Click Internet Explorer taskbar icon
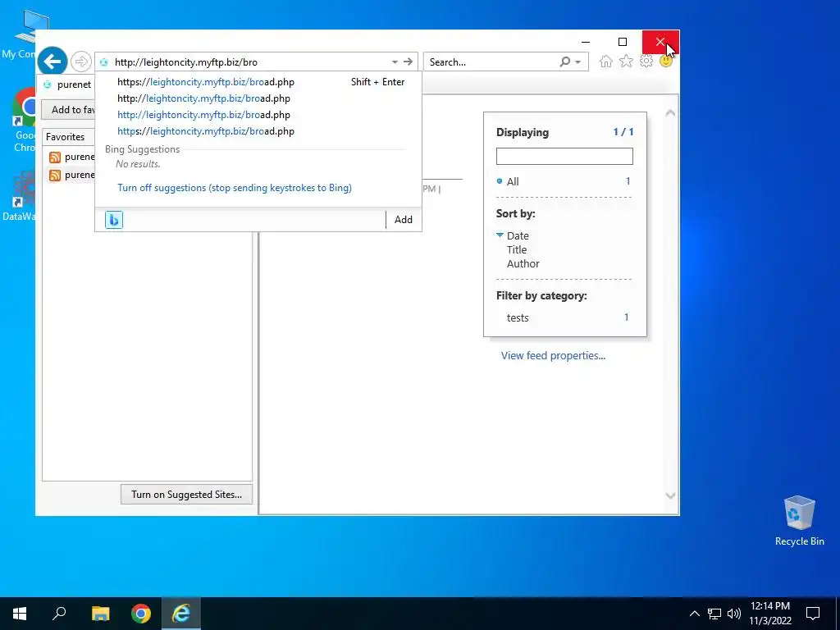The width and height of the screenshot is (840, 630). 181,614
